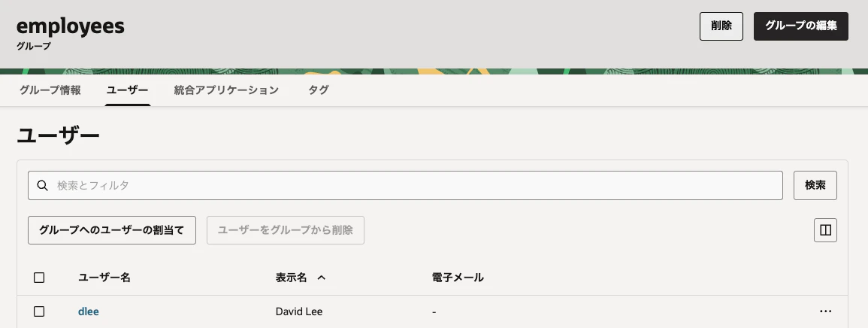868x328 pixels.
Task: Open the column layout chooser icon
Action: [825, 230]
